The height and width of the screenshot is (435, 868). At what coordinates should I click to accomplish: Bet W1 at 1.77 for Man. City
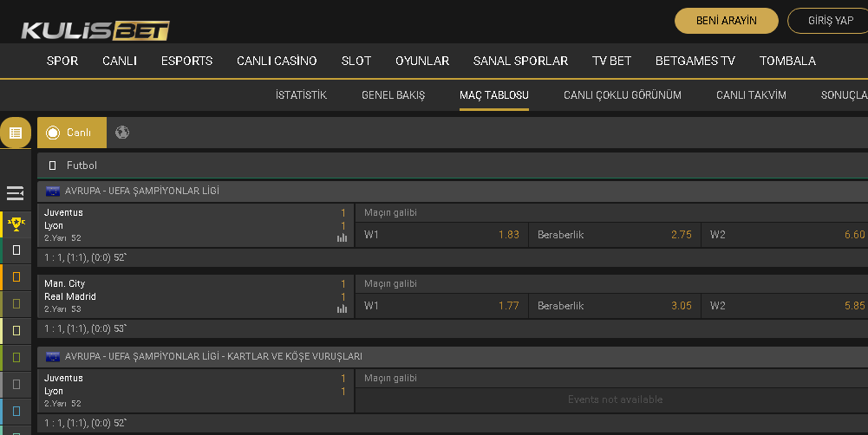(x=441, y=306)
